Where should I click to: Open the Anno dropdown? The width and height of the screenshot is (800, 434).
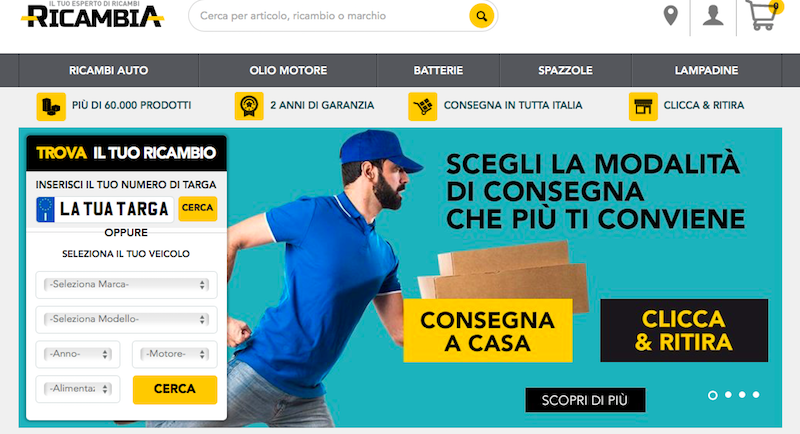[x=78, y=354]
